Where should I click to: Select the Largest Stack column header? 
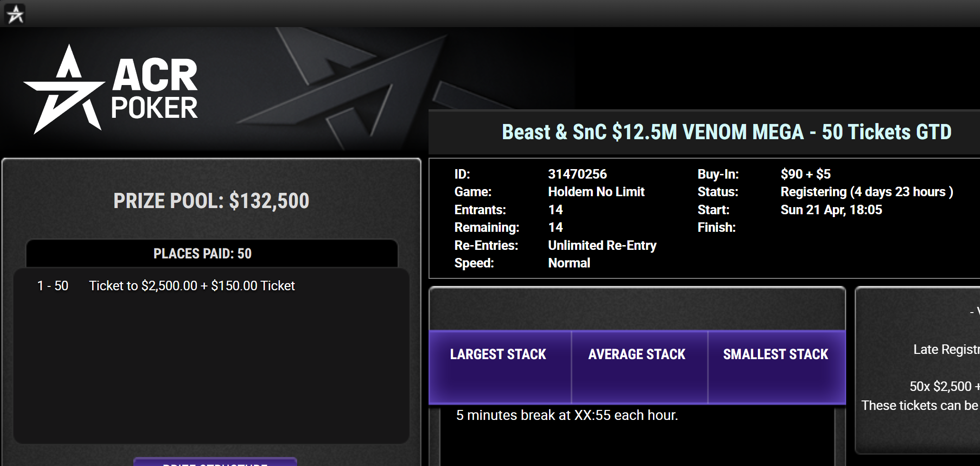(498, 354)
